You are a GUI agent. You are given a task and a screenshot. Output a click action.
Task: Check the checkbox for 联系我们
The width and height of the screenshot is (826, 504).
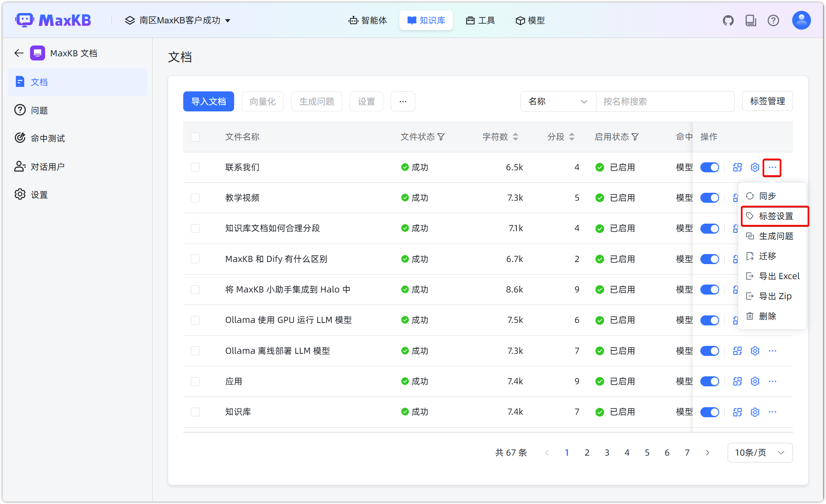coord(195,167)
